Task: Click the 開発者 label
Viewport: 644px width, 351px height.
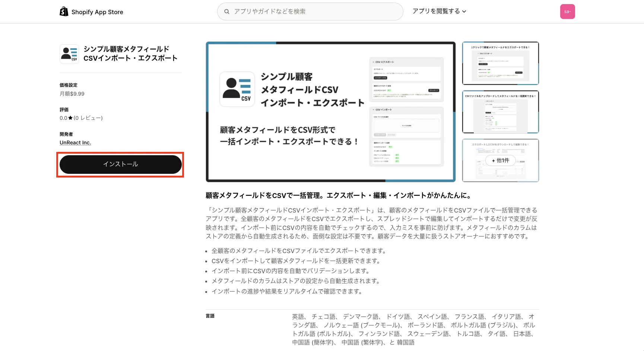Action: pyautogui.click(x=66, y=134)
